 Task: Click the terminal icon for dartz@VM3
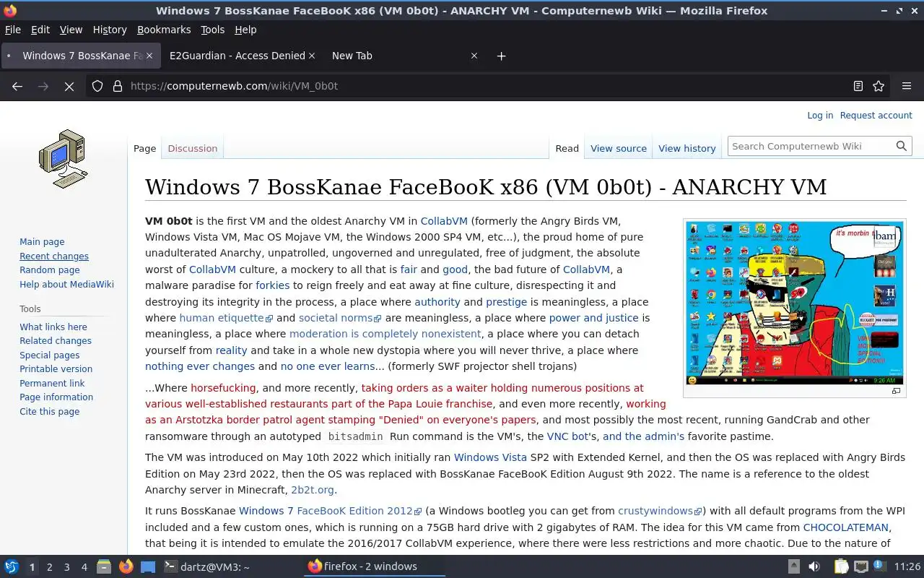(x=170, y=566)
